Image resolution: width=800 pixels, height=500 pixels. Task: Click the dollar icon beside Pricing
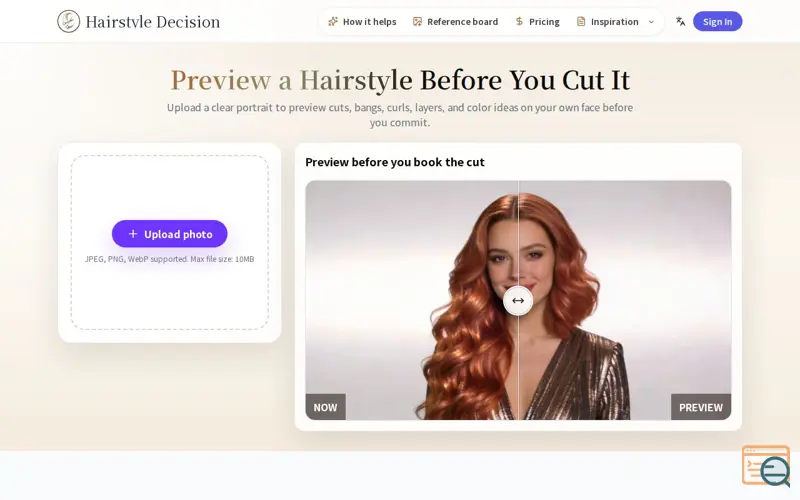point(519,21)
